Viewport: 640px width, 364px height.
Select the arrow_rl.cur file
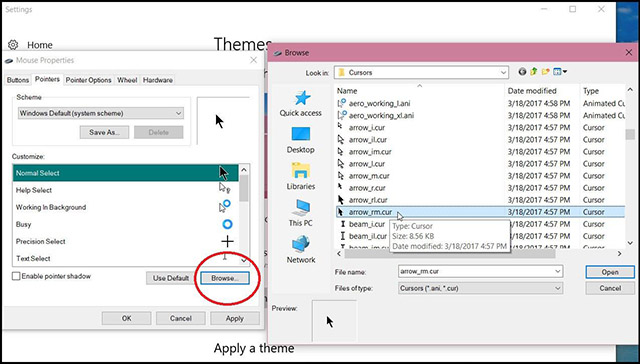(x=368, y=200)
